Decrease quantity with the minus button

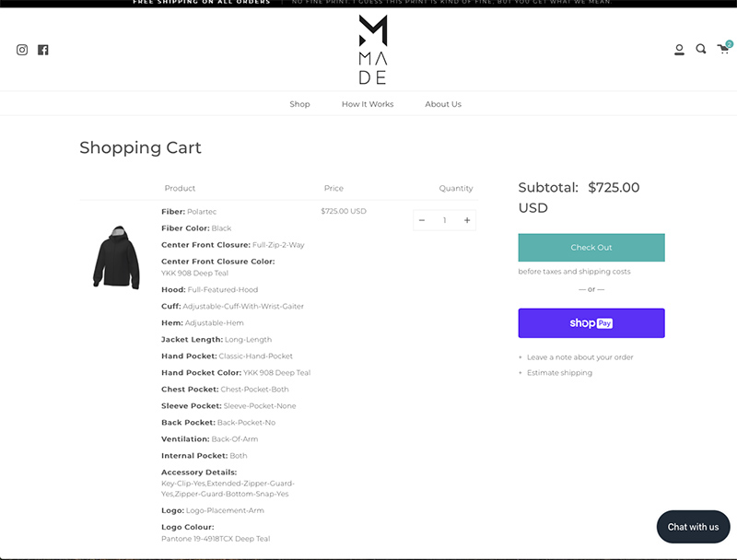(x=422, y=220)
